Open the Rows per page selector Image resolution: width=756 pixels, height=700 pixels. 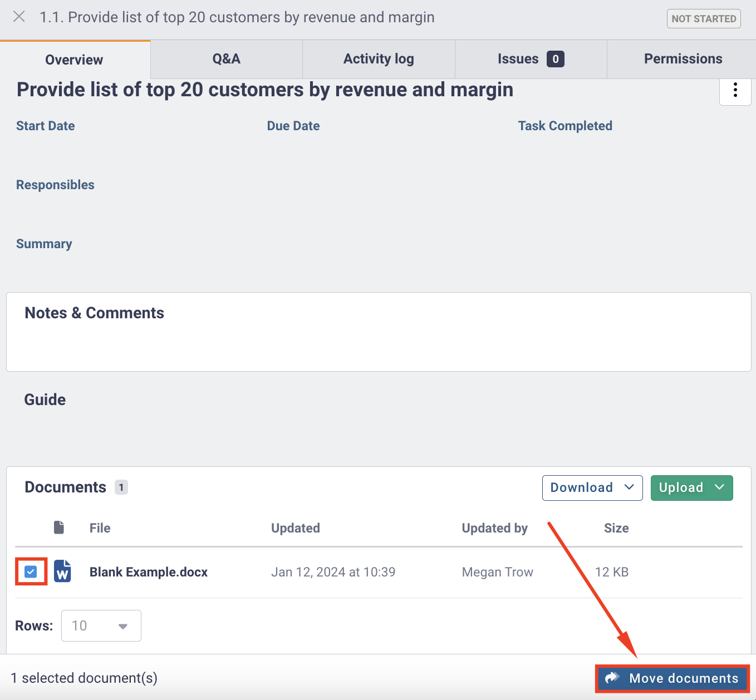101,625
